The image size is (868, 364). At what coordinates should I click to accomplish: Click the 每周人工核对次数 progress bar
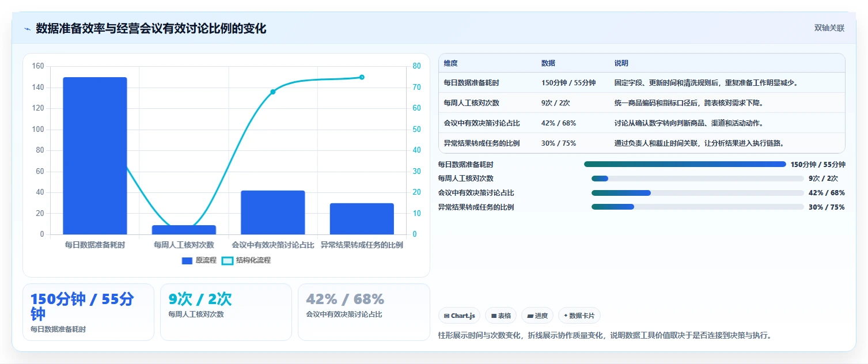tap(698, 179)
